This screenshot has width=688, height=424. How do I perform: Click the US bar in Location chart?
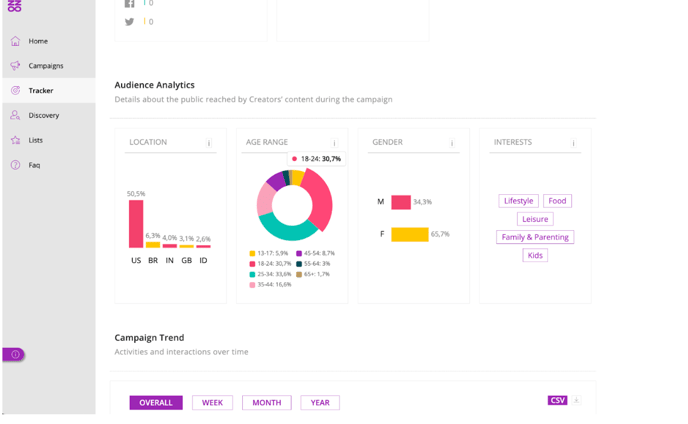136,223
